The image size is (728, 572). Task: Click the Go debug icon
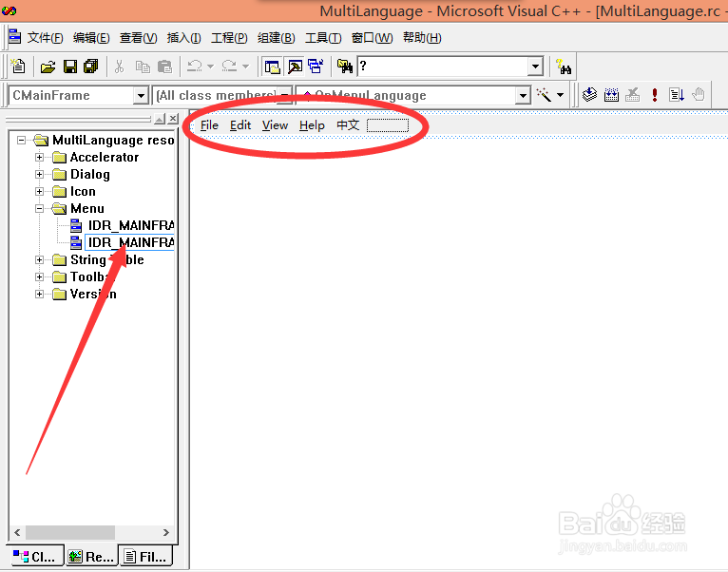(x=677, y=95)
